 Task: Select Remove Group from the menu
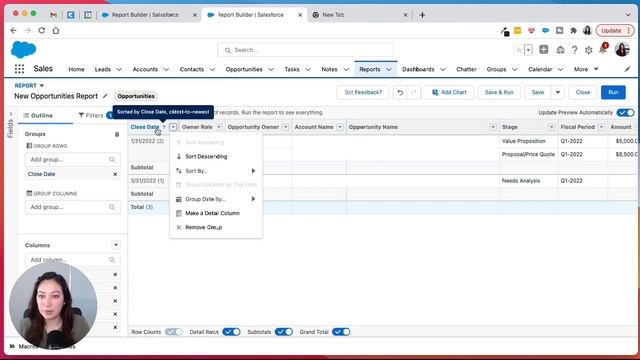(216, 227)
